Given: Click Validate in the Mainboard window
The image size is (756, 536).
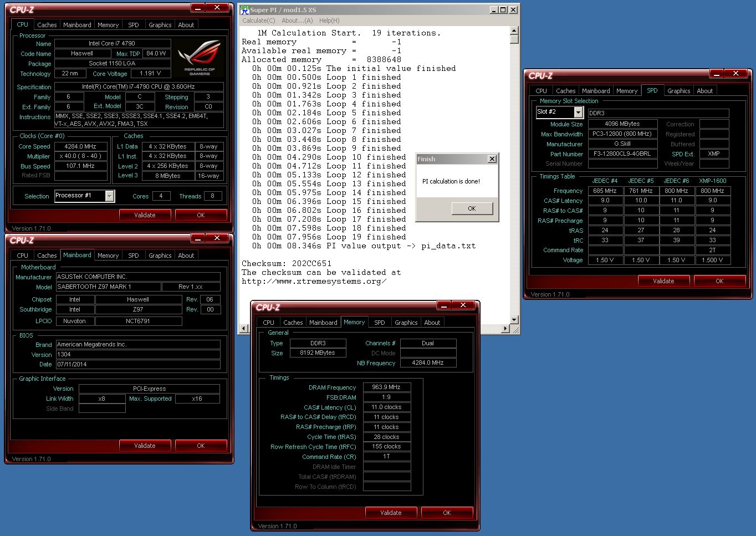Looking at the screenshot, I should (145, 446).
